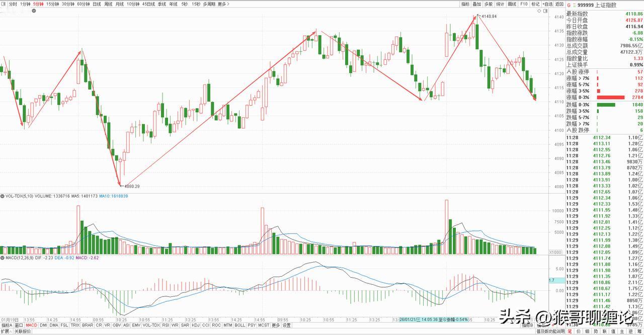Viewport: 644px width, 335px height.
Task: Select the MCST indicator tab
Action: (x=264, y=325)
